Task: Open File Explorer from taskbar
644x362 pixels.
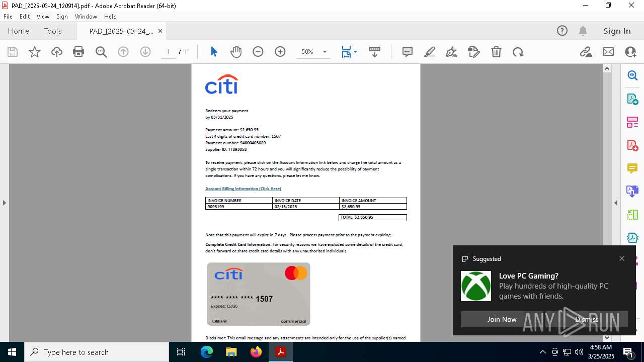Action: [x=231, y=352]
